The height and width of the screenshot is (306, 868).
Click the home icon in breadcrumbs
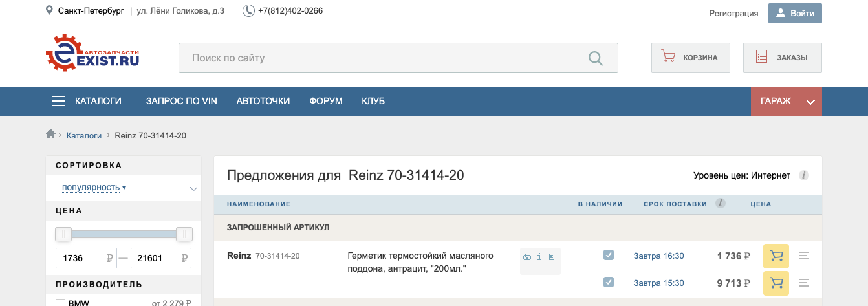50,134
